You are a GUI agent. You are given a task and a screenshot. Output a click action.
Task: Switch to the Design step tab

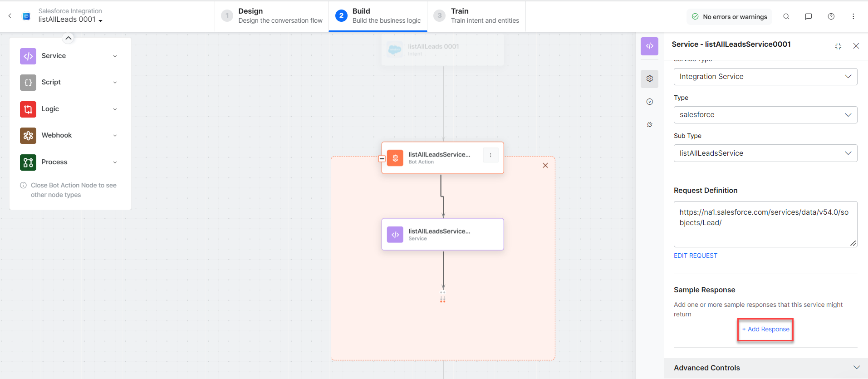pyautogui.click(x=272, y=16)
